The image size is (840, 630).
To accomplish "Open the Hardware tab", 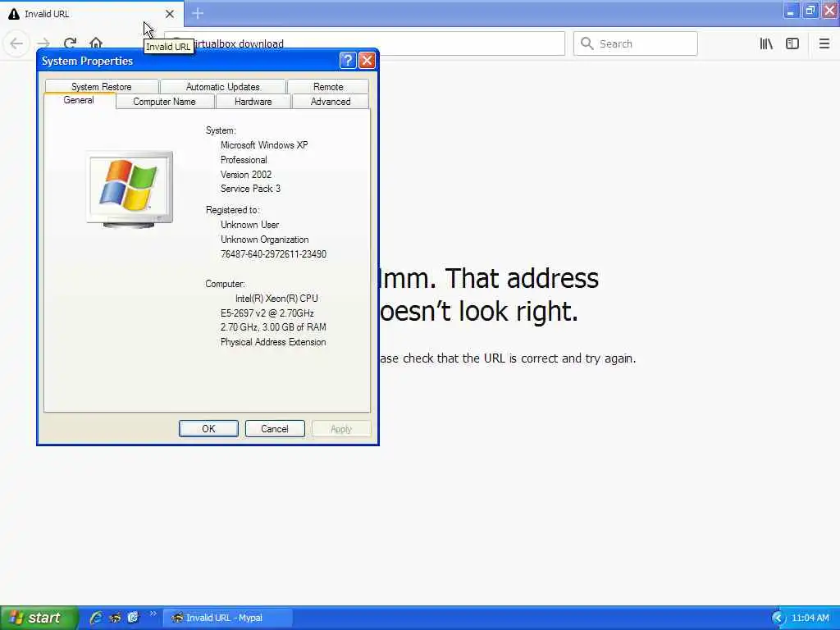I will click(x=253, y=101).
